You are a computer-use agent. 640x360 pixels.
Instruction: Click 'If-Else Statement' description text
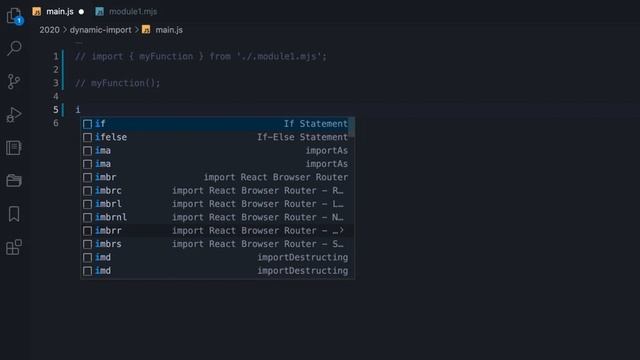302,137
